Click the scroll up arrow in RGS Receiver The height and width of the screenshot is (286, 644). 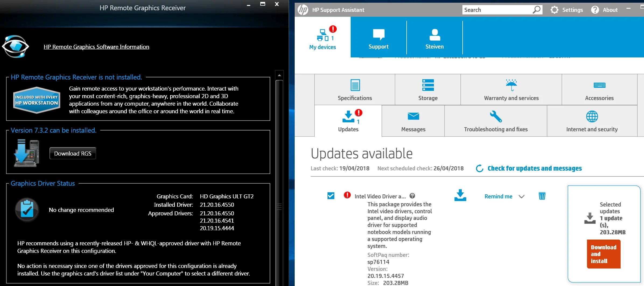279,75
